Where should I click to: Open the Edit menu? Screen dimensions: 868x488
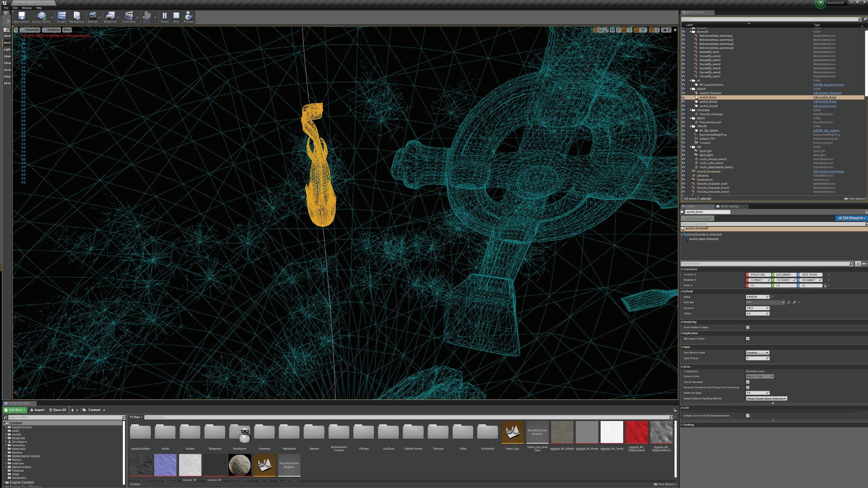[x=15, y=8]
